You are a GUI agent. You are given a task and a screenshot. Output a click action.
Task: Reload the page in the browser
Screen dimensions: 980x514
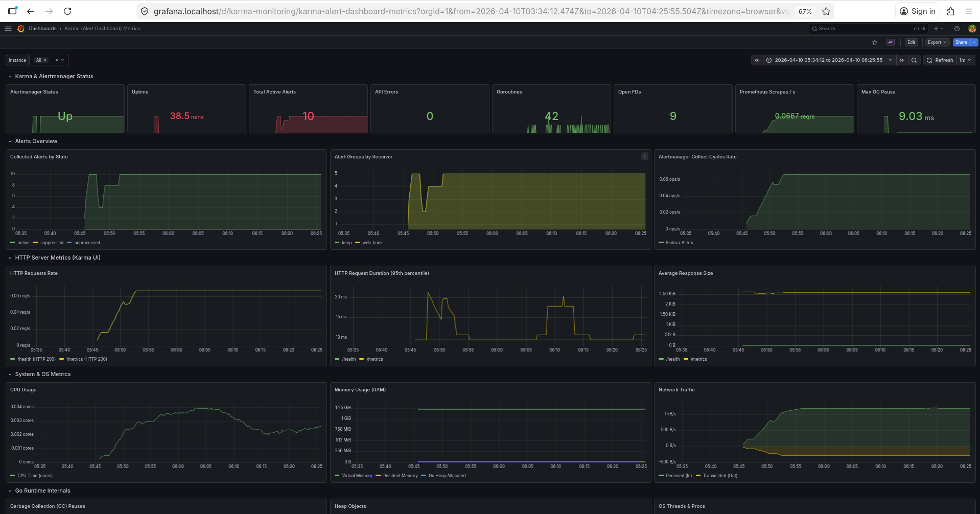click(67, 11)
